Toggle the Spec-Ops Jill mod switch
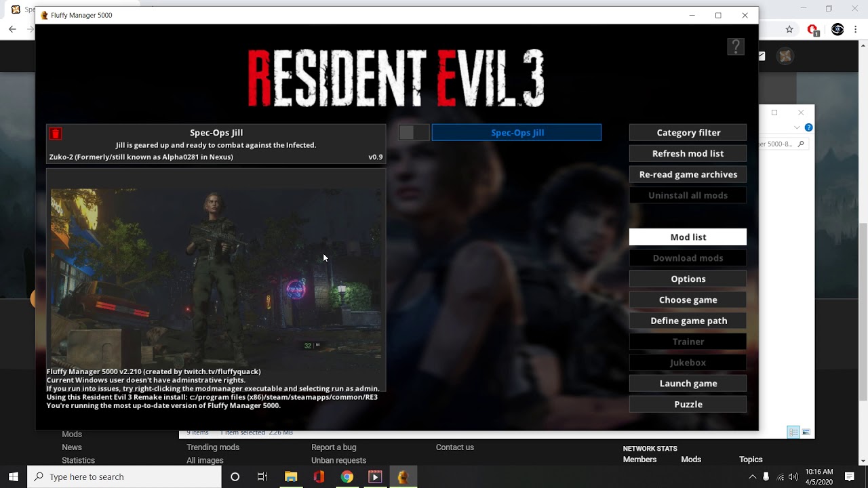Viewport: 868px width, 488px height. (414, 132)
